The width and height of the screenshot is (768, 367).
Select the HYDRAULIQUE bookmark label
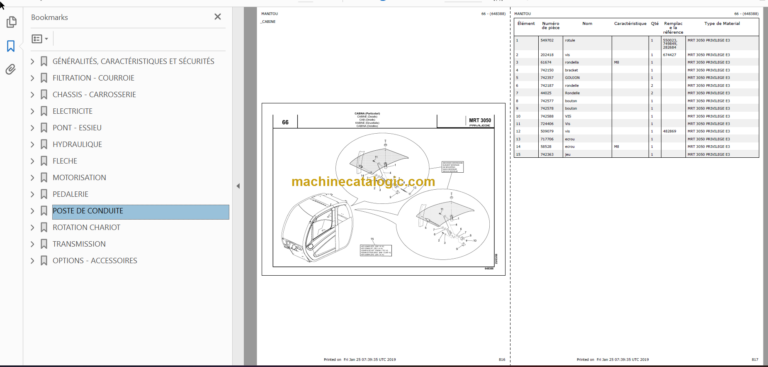(77, 145)
